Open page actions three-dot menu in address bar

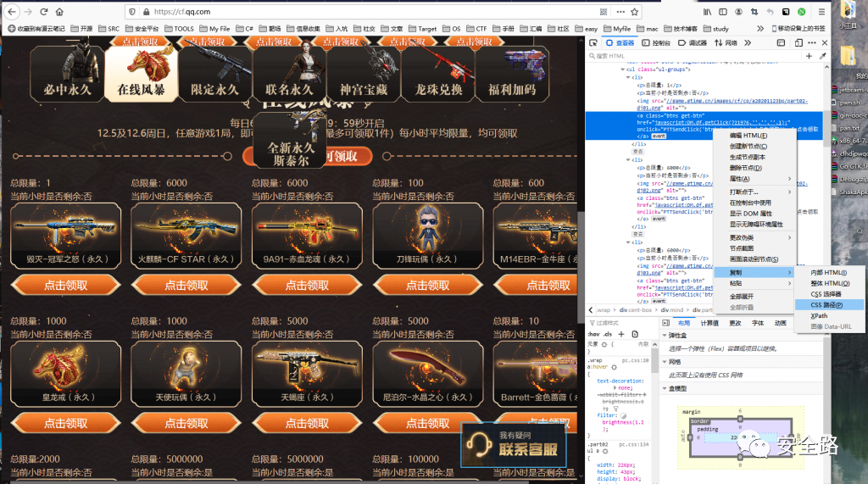[620, 12]
